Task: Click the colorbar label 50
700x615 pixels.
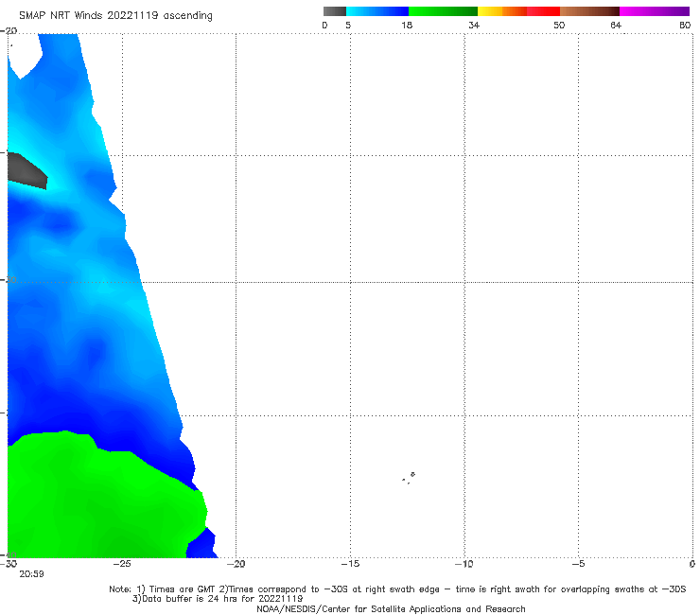Action: point(559,26)
